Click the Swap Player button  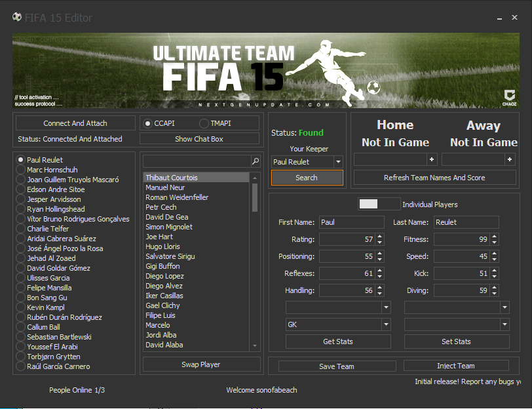[201, 364]
